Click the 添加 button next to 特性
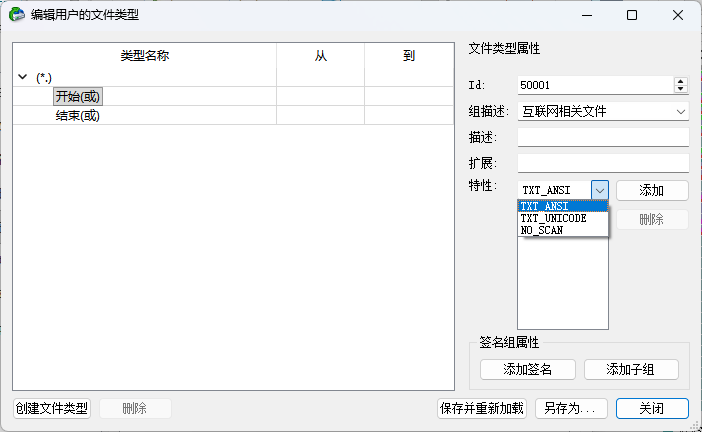The height and width of the screenshot is (432, 702). click(x=652, y=191)
